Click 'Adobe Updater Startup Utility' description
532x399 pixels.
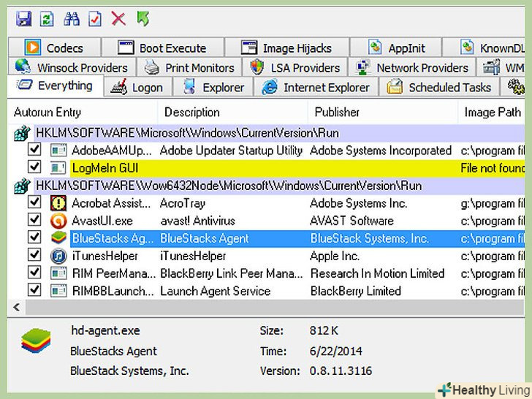[x=231, y=151]
